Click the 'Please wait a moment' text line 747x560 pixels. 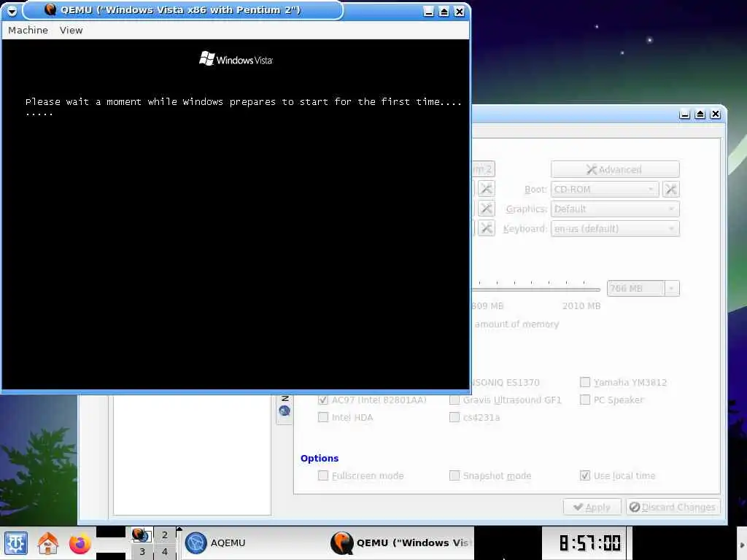pyautogui.click(x=243, y=102)
